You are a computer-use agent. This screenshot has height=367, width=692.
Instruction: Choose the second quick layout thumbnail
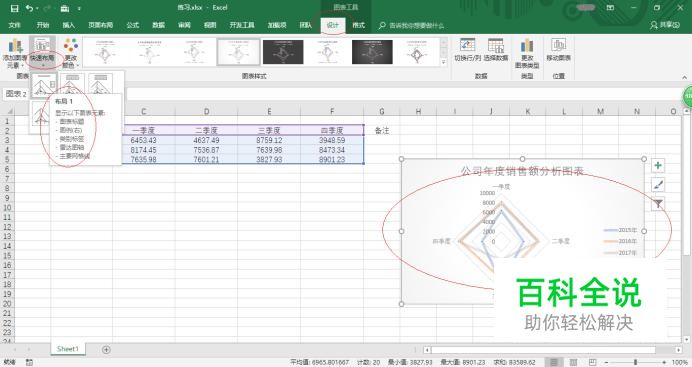click(x=72, y=83)
